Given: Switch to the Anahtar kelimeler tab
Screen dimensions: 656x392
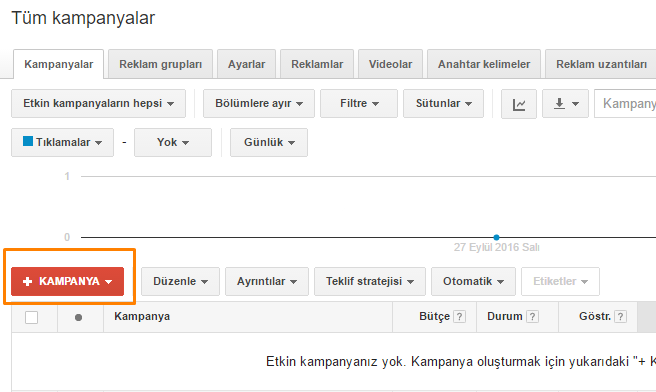Looking at the screenshot, I should 484,64.
